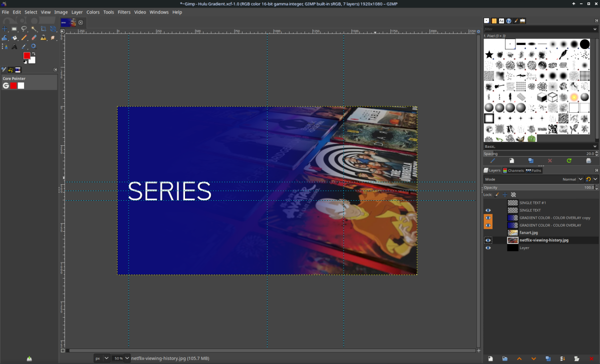Image resolution: width=600 pixels, height=364 pixels.
Task: Select the Clone tool
Action: point(43,37)
